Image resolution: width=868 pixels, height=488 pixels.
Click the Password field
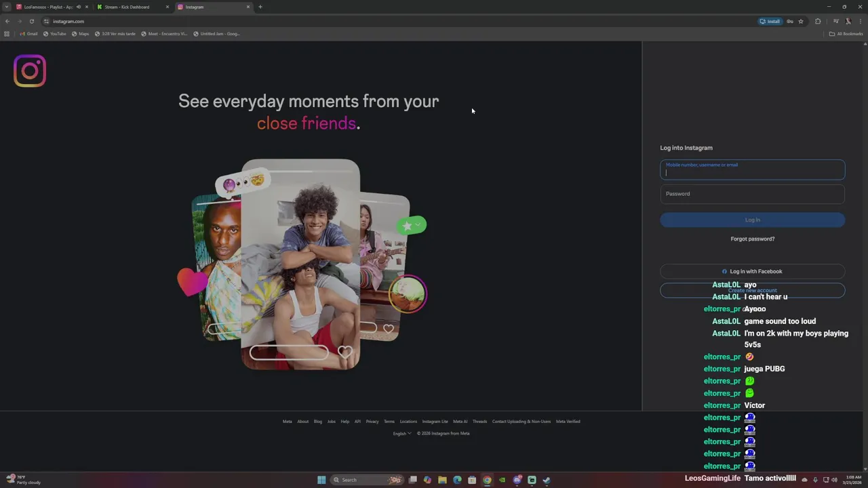pos(753,194)
